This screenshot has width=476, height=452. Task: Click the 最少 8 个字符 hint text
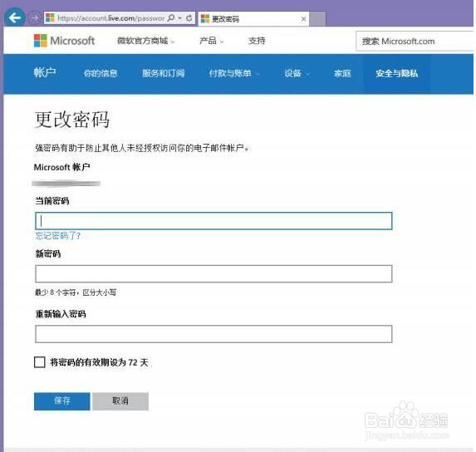[76, 292]
